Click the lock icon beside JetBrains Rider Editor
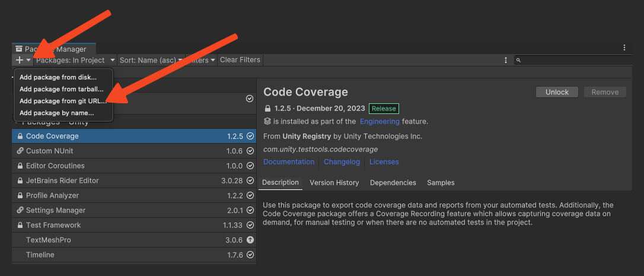 20,180
